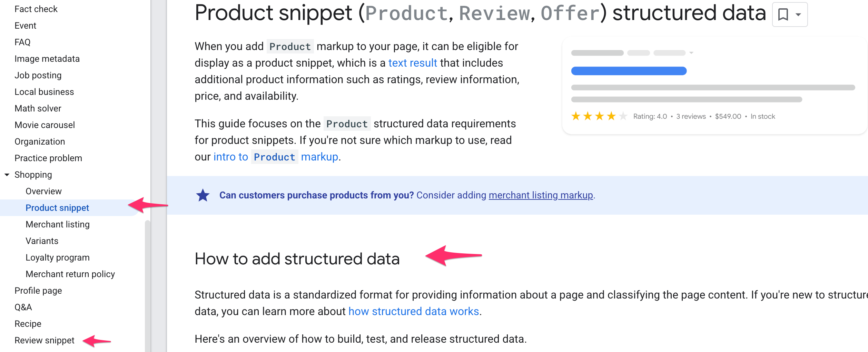Image resolution: width=868 pixels, height=352 pixels.
Task: Click the 'intro to Product markup' link
Action: point(276,157)
